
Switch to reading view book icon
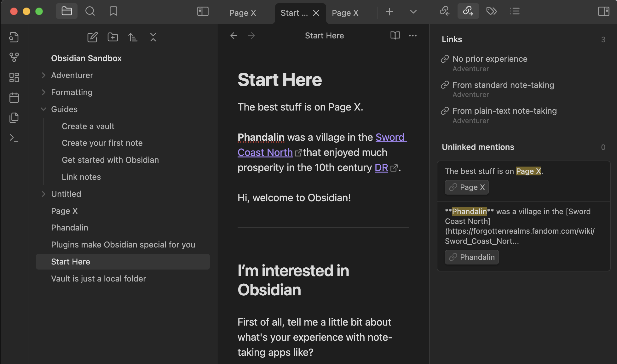click(x=395, y=36)
